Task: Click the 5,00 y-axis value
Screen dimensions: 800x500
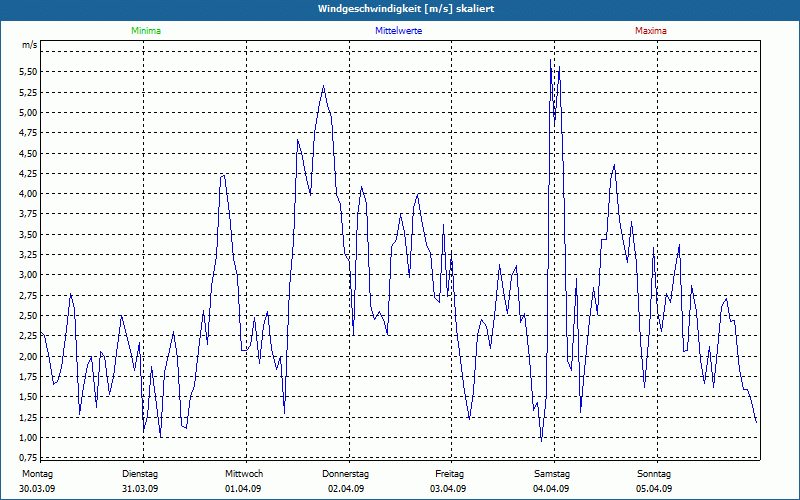Action: 28,113
